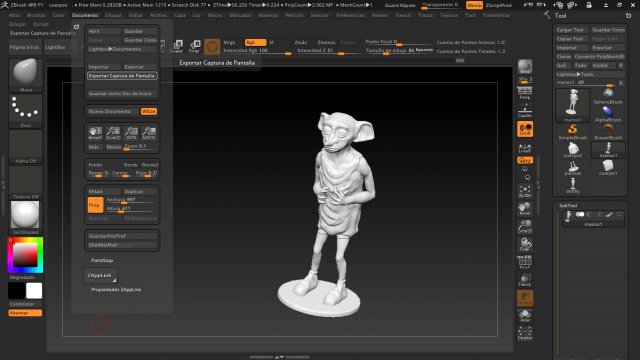This screenshot has height=360, width=640.
Task: Toggle the Gxyz rotation axis button
Action: point(525,160)
